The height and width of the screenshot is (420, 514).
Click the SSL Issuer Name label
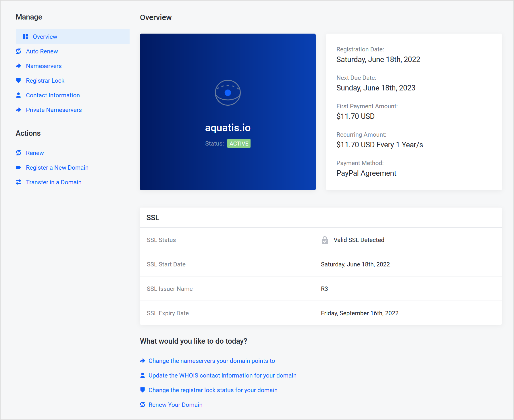(170, 289)
